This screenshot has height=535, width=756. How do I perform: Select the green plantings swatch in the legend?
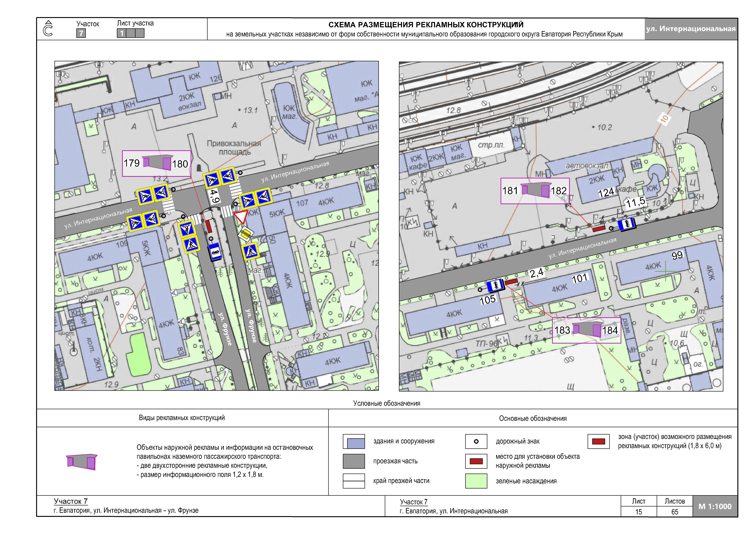click(x=476, y=481)
